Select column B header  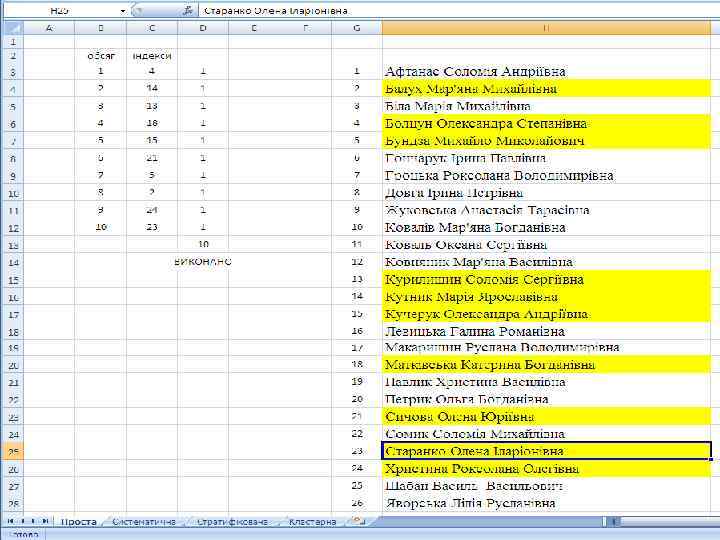point(101,28)
